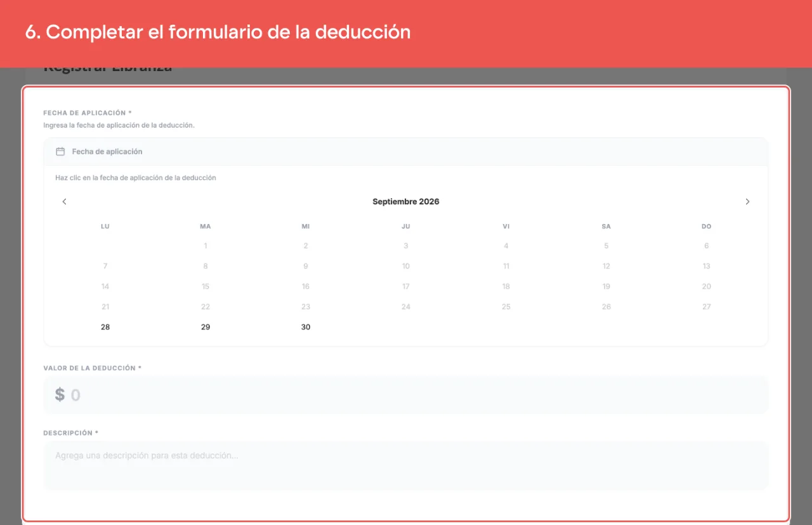Click disabled day 10 in calendar
Screen dimensions: 812x525
406,266
